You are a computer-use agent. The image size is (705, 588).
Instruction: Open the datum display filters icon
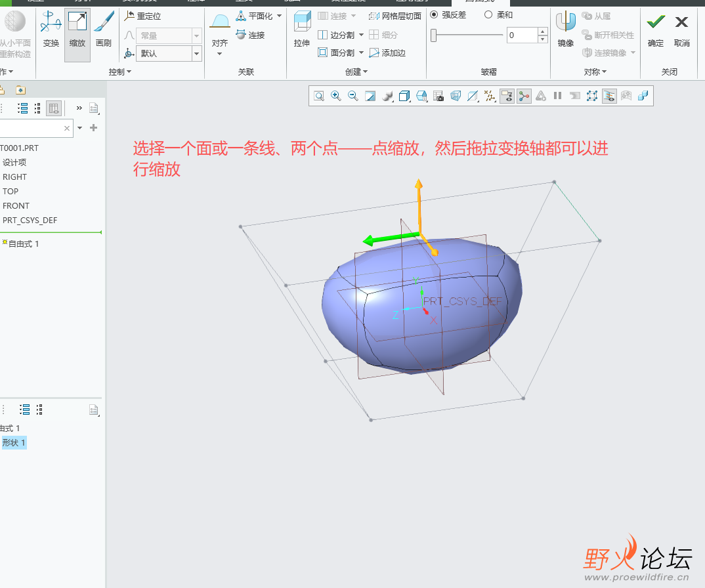pyautogui.click(x=490, y=96)
